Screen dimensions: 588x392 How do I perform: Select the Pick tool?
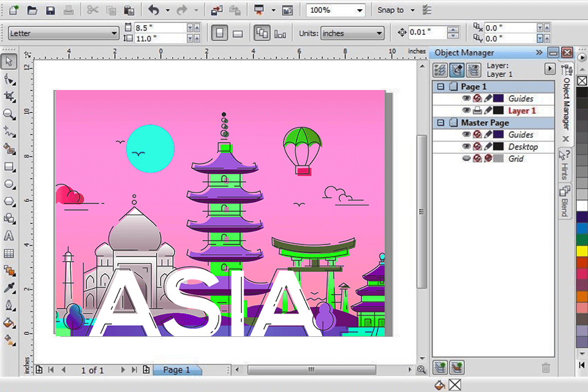click(x=9, y=61)
